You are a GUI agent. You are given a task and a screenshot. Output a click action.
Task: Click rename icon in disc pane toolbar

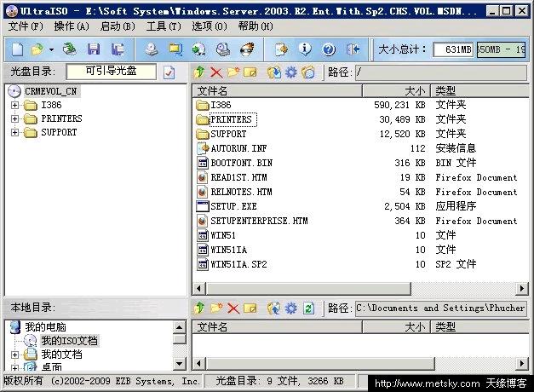pos(250,72)
